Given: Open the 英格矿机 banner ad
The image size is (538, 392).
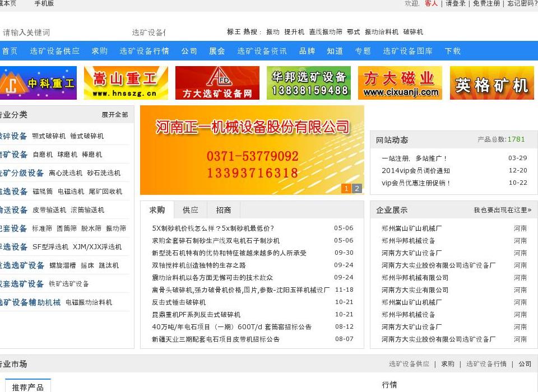Looking at the screenshot, I should (491, 83).
